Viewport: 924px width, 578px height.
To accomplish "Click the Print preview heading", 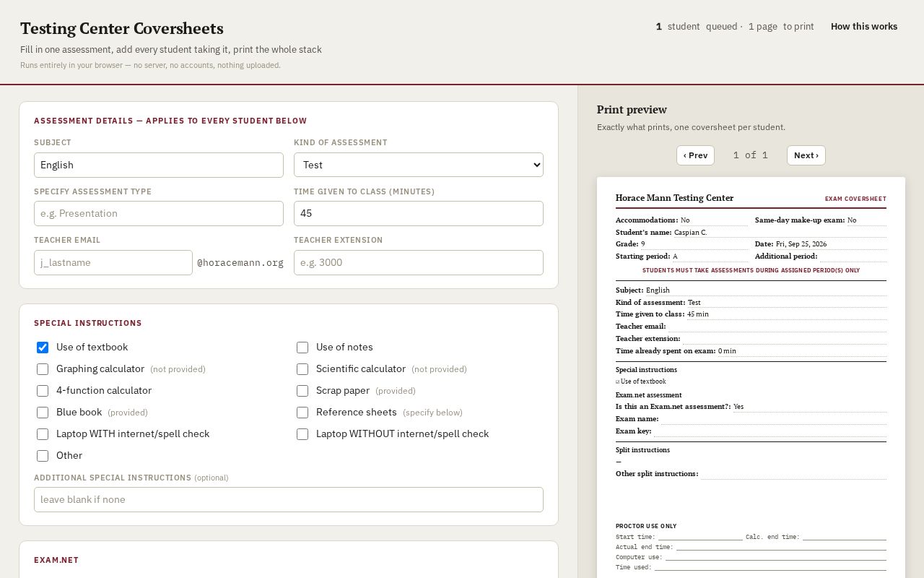I will [x=632, y=110].
